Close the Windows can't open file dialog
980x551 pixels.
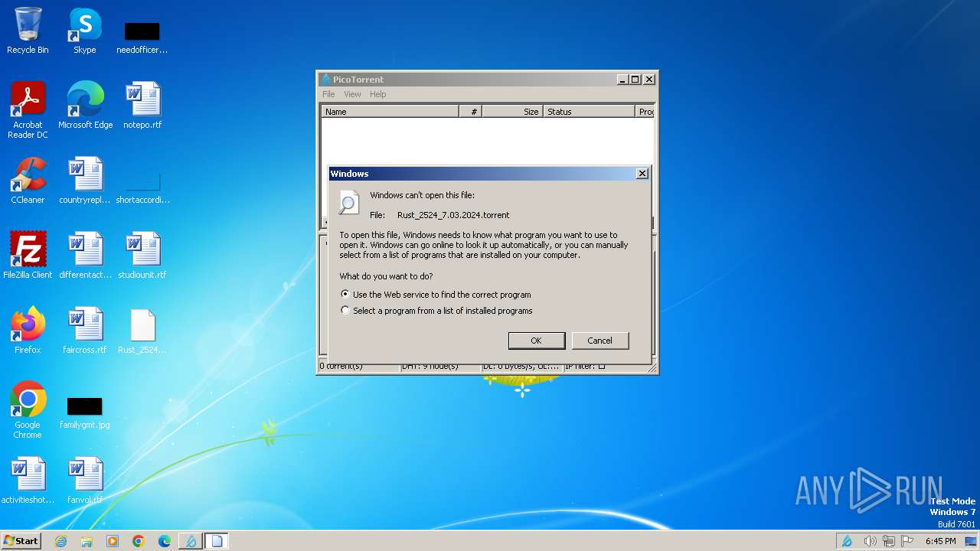pos(642,174)
